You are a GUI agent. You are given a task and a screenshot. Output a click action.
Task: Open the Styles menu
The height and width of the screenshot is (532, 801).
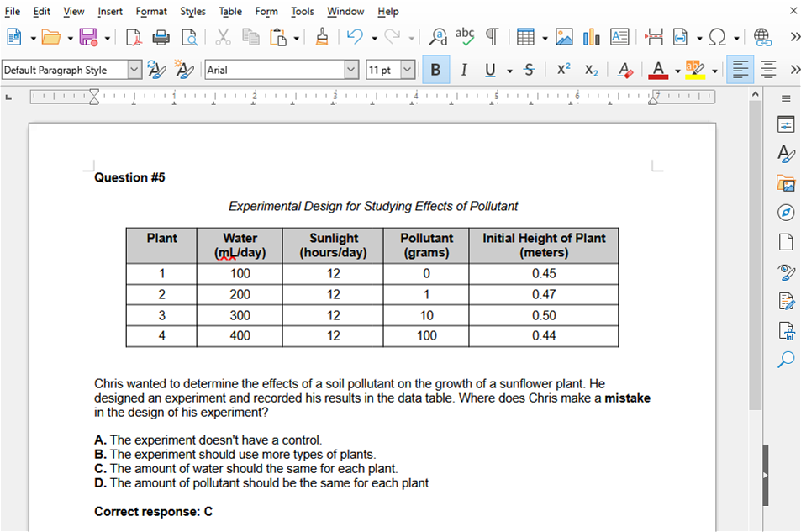click(x=192, y=11)
